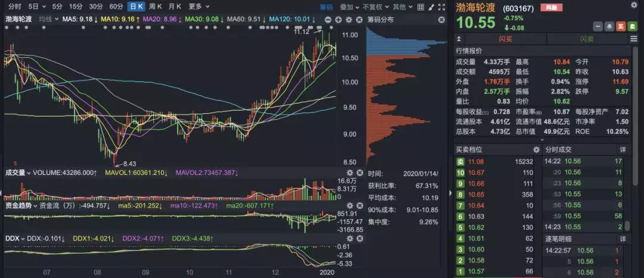Viewport: 644px width, 278px height.
Task: Open the hamburger menu beside 闪卖
Action: pyautogui.click(x=633, y=39)
